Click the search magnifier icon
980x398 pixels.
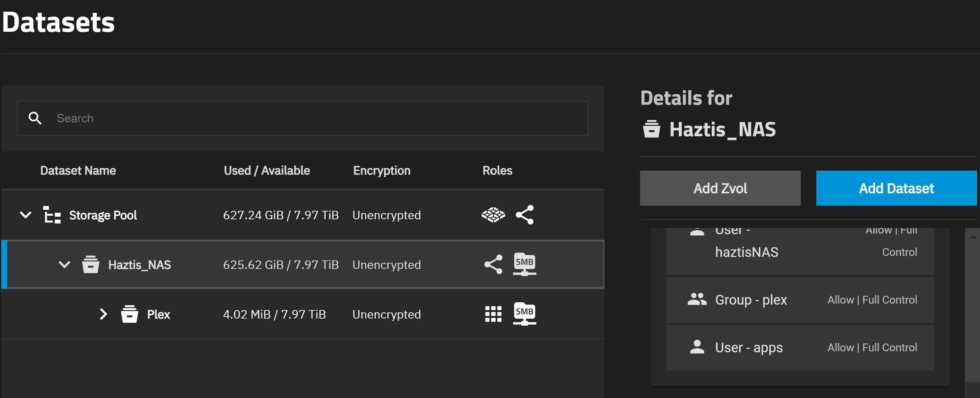35,118
